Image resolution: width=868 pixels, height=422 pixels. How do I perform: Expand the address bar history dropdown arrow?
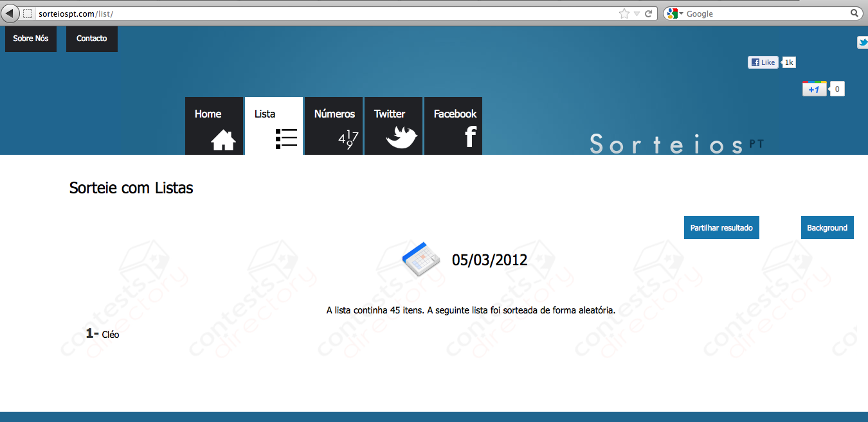[637, 13]
